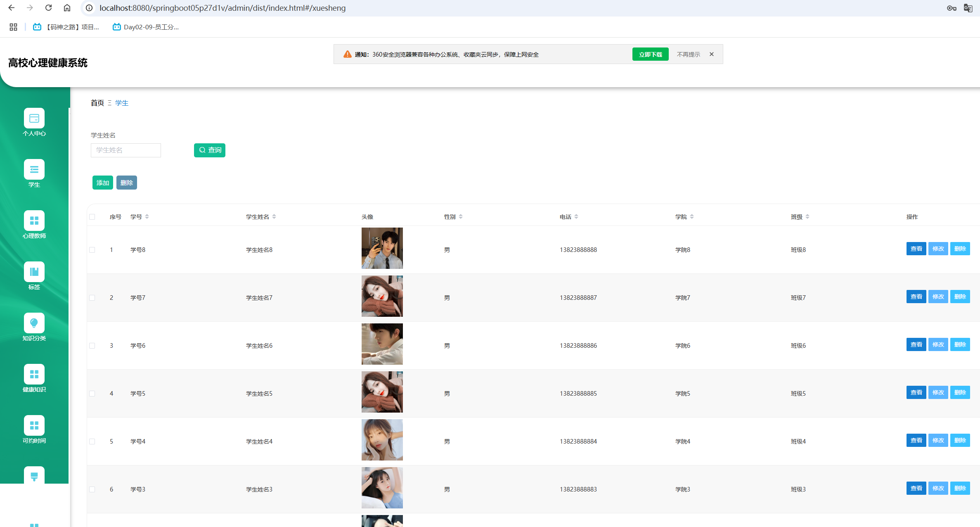This screenshot has width=980, height=527.
Task: Check the row checkbox for 学号6
Action: tap(92, 346)
